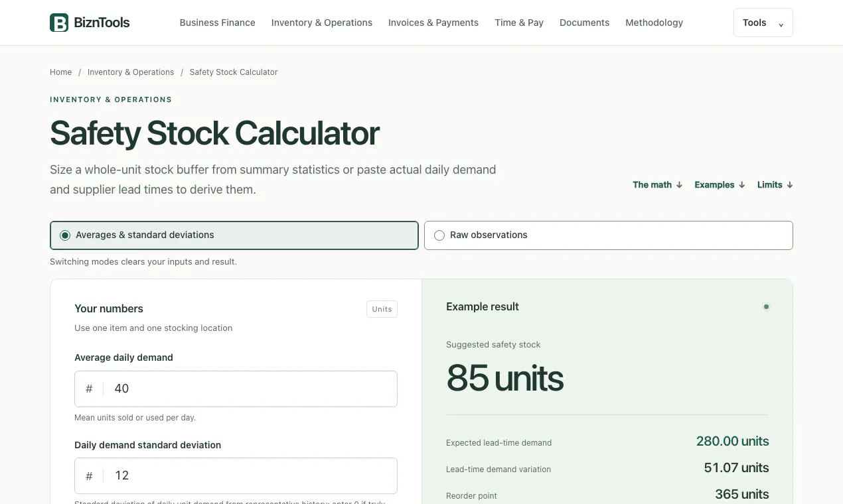Open Inventory & Operations breadcrumb link

click(x=131, y=72)
